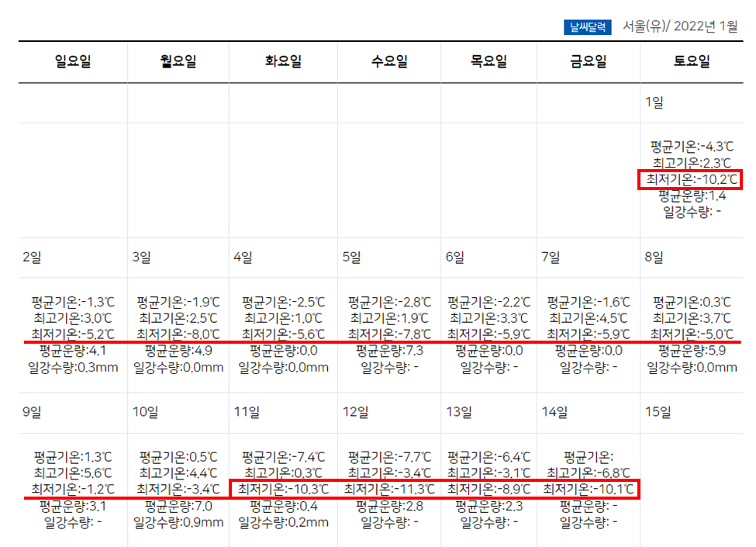This screenshot has width=756, height=547.
Task: Click '평균운량:4.9' under 3일
Action: 178,351
